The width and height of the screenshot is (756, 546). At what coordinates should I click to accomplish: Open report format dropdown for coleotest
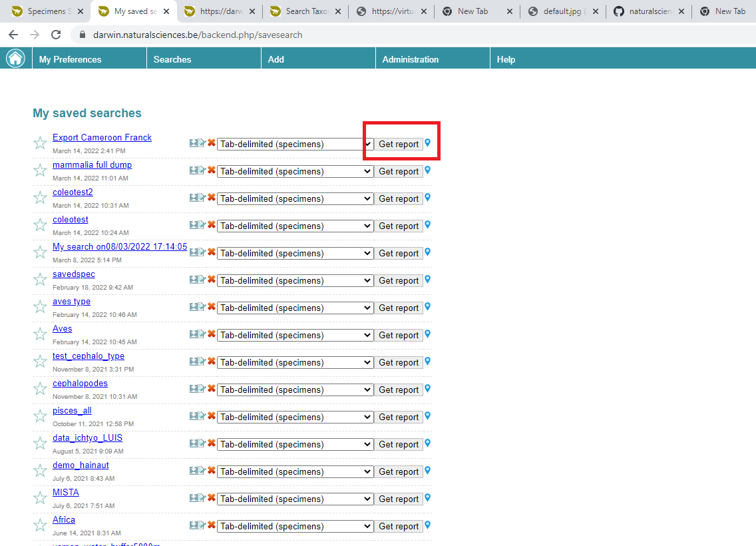coord(295,226)
